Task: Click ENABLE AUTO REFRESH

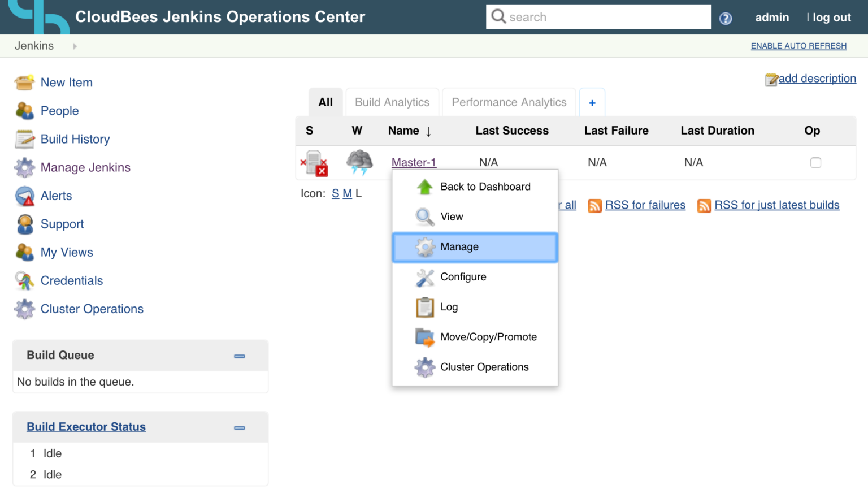Action: pos(798,46)
